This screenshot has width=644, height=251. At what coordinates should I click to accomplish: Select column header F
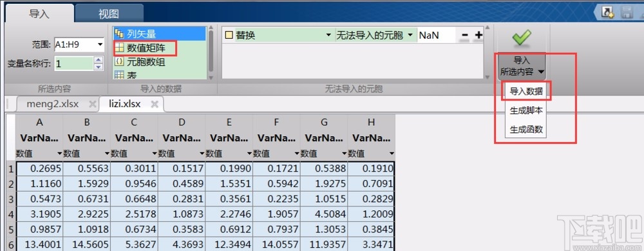click(x=276, y=122)
